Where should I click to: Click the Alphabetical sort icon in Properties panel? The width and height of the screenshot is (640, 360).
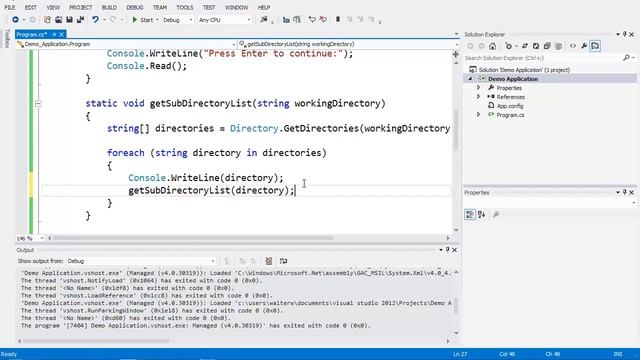(482, 214)
